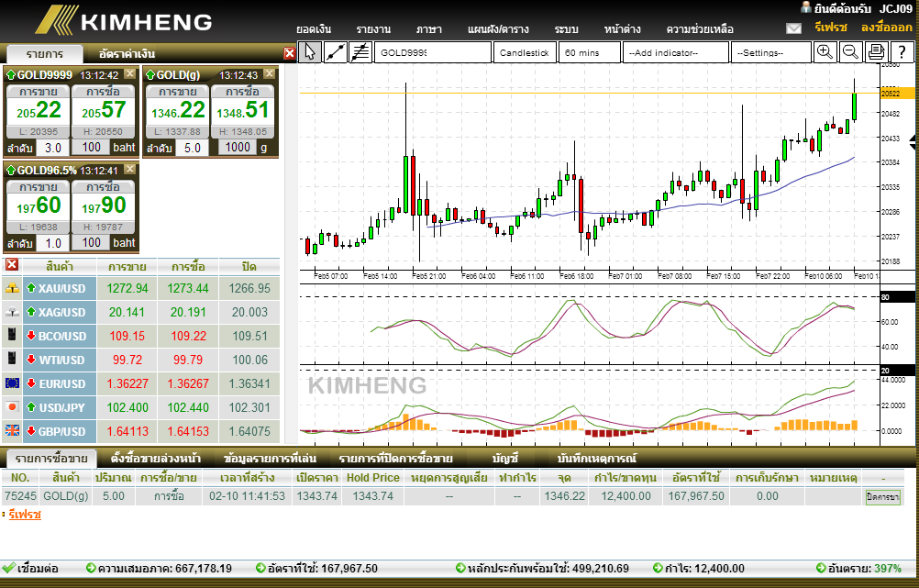Switch to the รายการที่ปิดการซื้อขาย tab

pyautogui.click(x=395, y=459)
